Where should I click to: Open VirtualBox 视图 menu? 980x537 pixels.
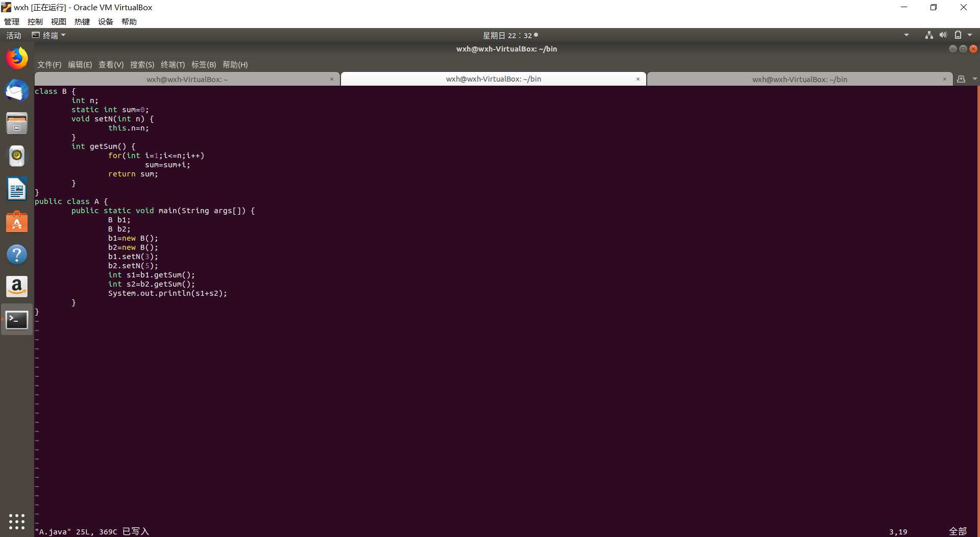(59, 21)
